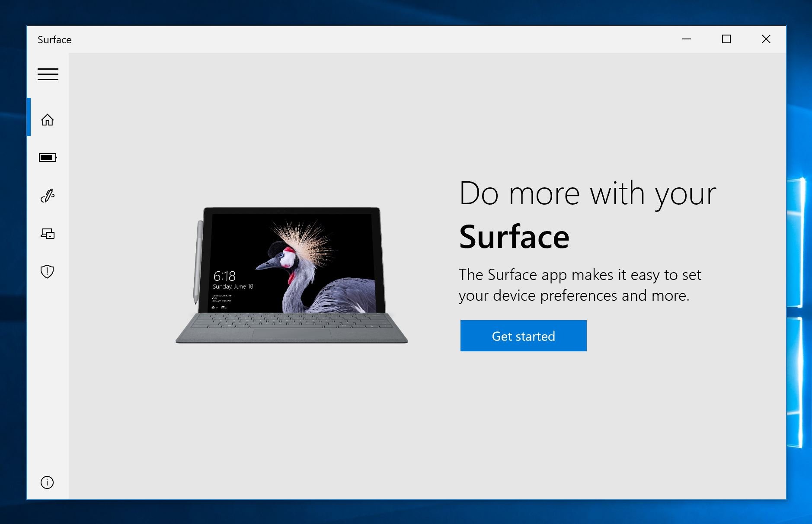Open the hamburger navigation menu
Screen dimensions: 812x524
tap(48, 74)
